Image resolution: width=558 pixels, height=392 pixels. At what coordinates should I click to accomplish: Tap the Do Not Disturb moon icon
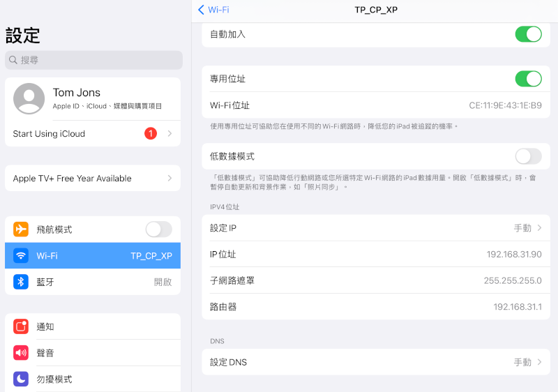click(21, 379)
